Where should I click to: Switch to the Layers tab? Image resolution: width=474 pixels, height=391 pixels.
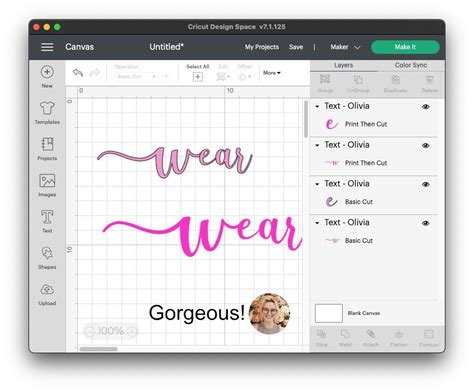343,65
